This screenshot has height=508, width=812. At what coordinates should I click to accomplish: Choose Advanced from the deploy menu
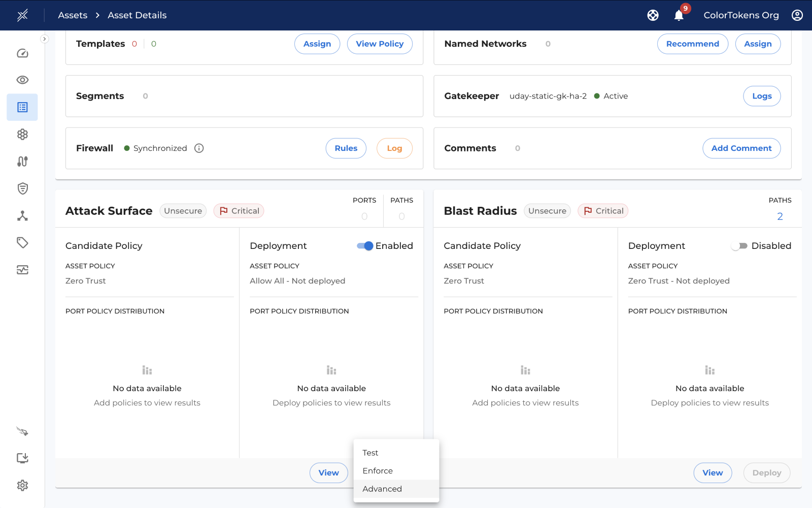coord(382,489)
